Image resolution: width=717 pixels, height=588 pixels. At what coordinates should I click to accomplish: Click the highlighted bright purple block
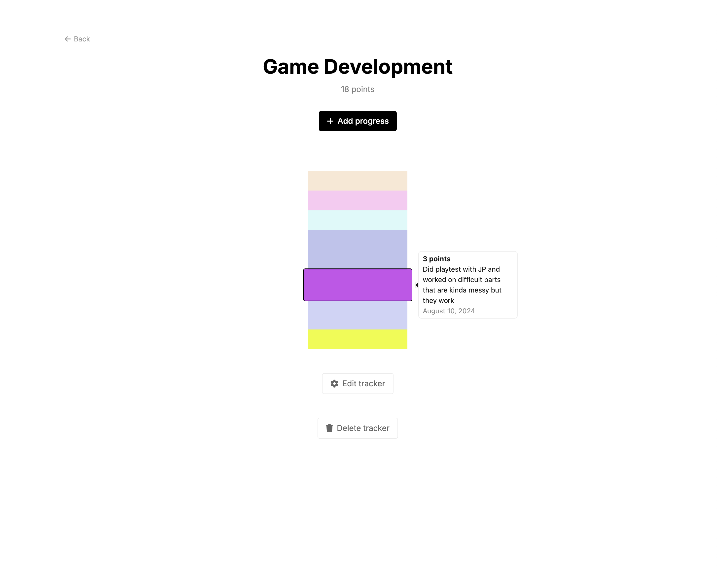[x=358, y=285]
